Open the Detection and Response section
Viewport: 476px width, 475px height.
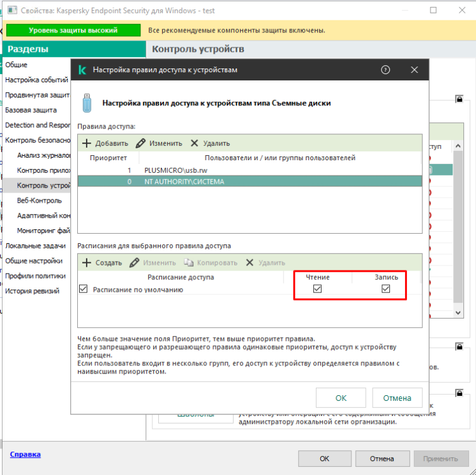coord(37,125)
